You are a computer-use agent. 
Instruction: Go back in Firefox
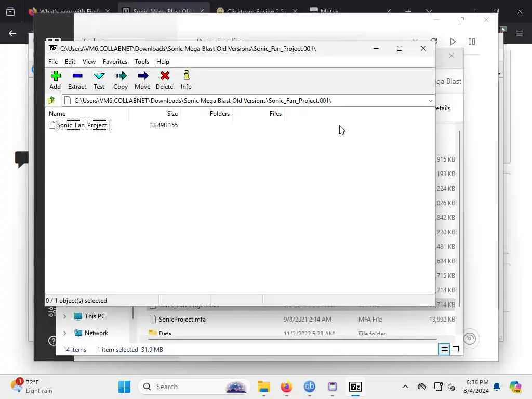coord(12,33)
